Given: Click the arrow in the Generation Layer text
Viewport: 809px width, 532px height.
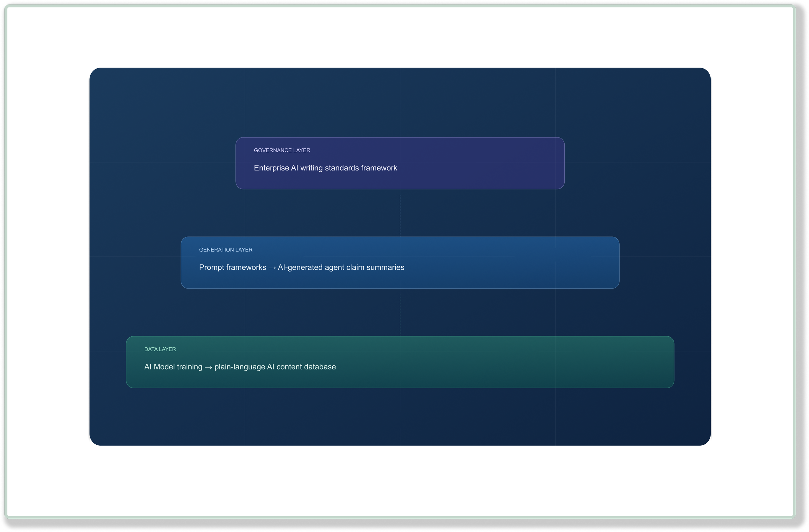Looking at the screenshot, I should click(272, 268).
